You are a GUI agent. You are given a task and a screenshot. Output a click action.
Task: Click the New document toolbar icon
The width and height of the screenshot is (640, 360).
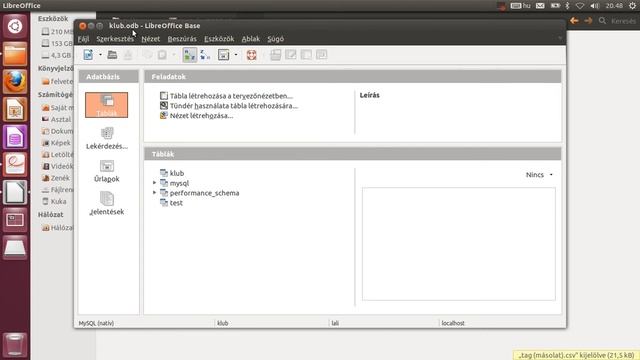[x=88, y=55]
